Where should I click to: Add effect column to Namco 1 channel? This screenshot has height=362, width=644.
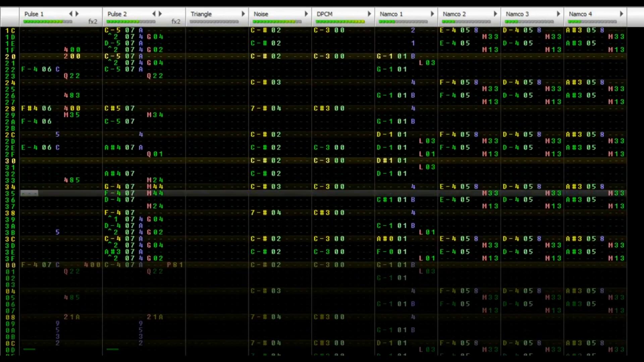coord(432,14)
